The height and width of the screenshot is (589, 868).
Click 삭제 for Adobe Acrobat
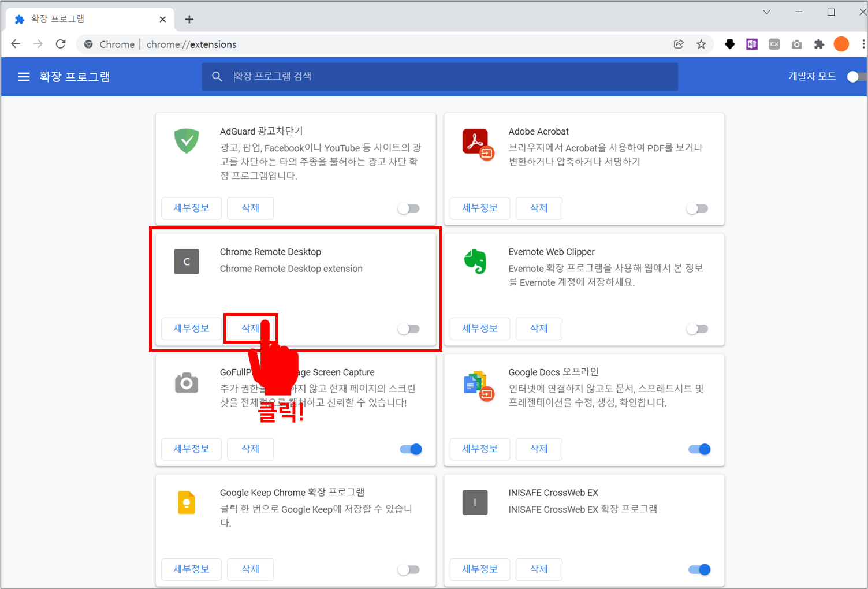(539, 208)
